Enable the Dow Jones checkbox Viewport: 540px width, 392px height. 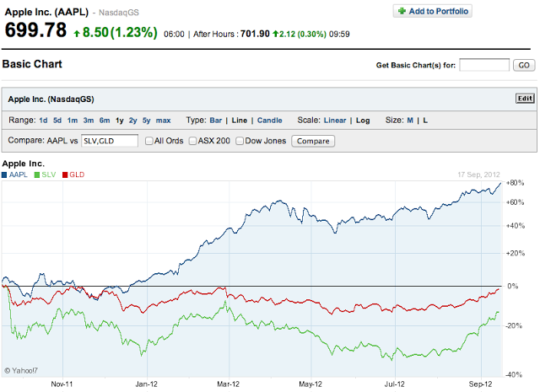coord(240,141)
